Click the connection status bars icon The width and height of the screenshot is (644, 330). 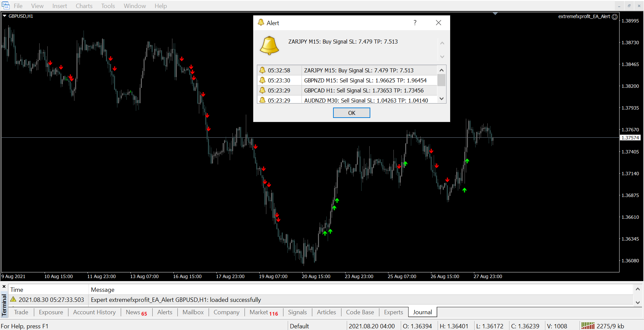pos(588,326)
